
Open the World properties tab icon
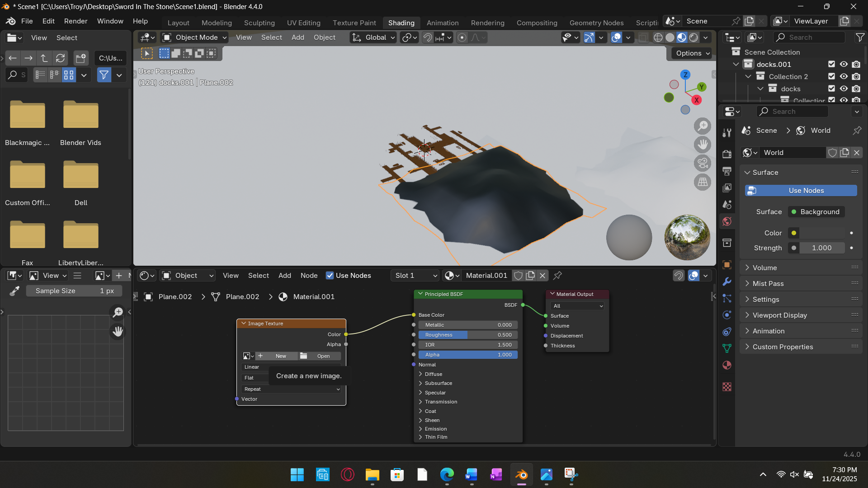click(727, 221)
